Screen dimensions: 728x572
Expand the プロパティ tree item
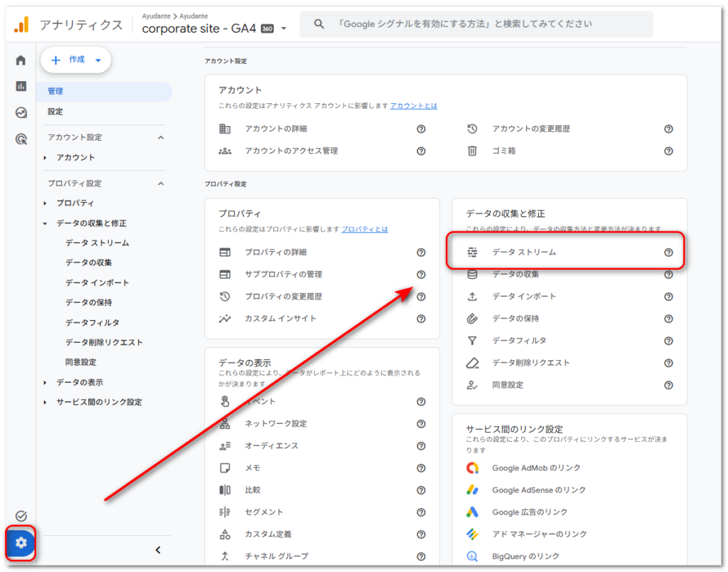[x=45, y=203]
